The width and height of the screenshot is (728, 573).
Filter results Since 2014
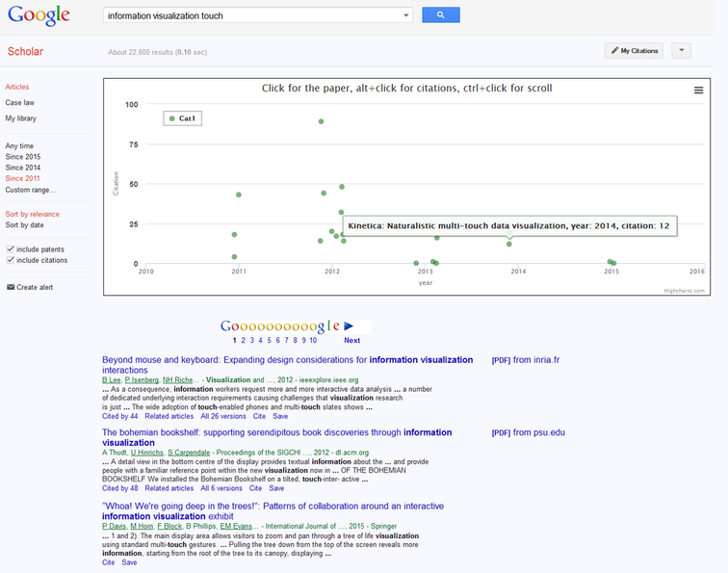click(23, 168)
